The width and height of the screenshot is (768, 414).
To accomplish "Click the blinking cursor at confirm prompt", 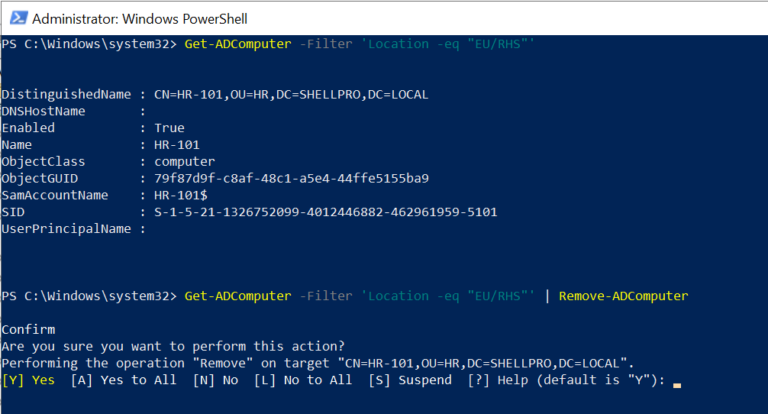I will click(x=677, y=382).
